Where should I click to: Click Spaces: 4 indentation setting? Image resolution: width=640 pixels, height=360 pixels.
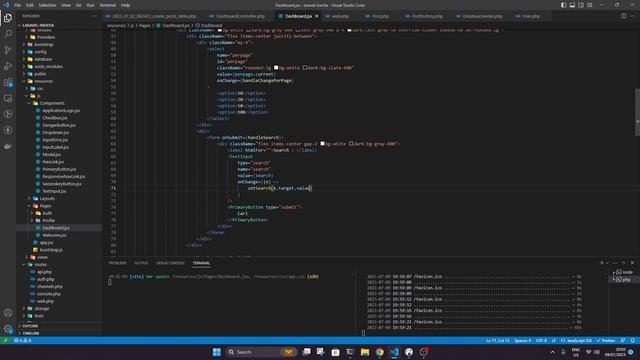(x=522, y=340)
